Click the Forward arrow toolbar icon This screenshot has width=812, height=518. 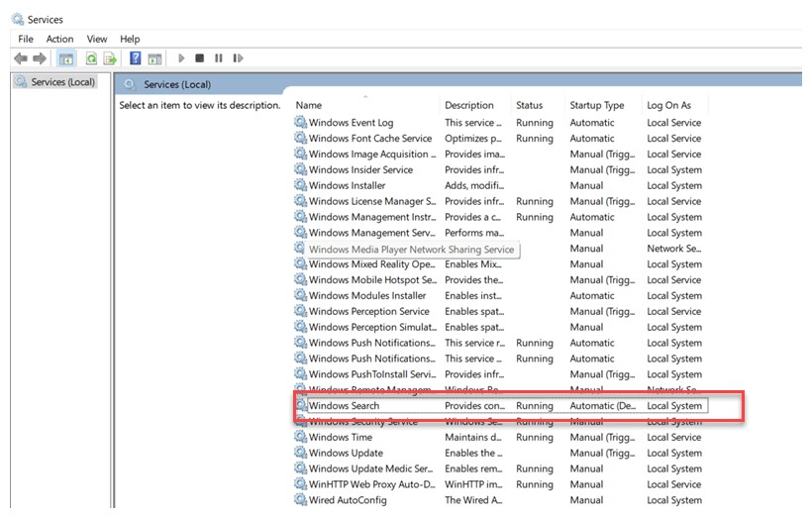click(x=40, y=58)
